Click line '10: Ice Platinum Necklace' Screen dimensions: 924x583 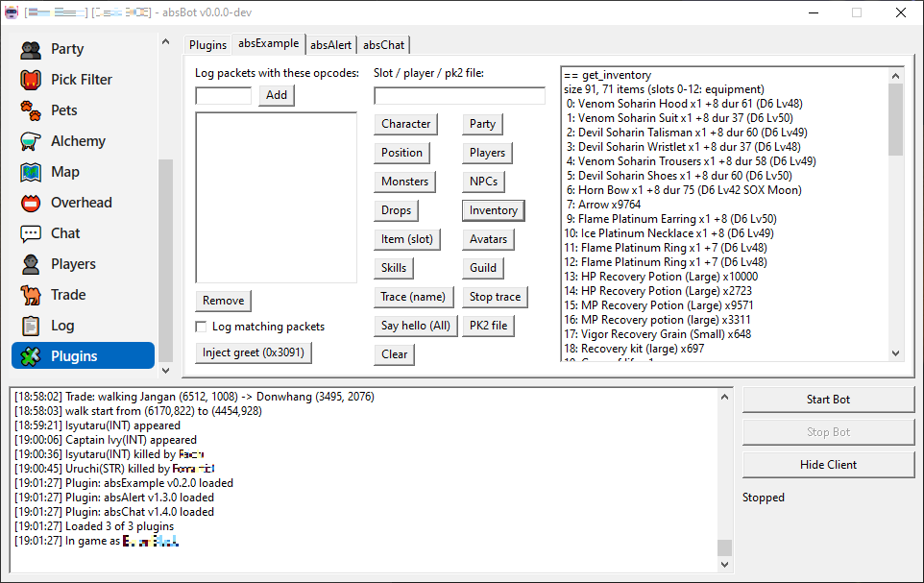[669, 233]
